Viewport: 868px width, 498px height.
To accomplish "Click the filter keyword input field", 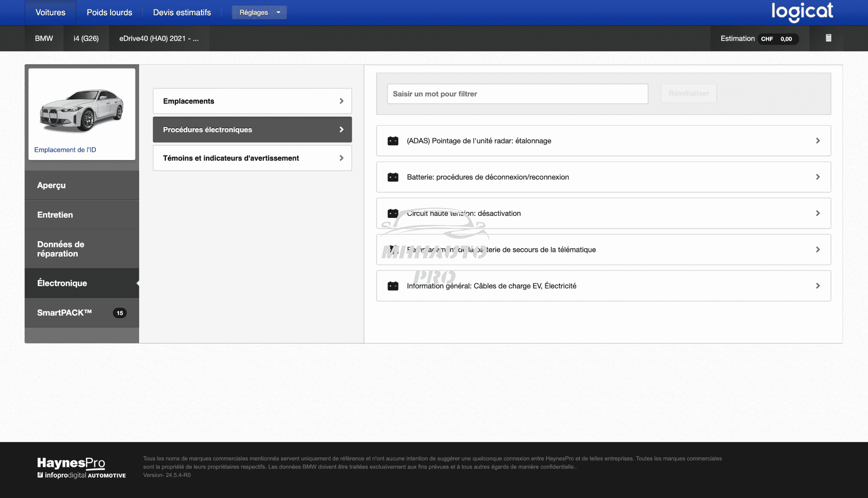I will pos(517,94).
